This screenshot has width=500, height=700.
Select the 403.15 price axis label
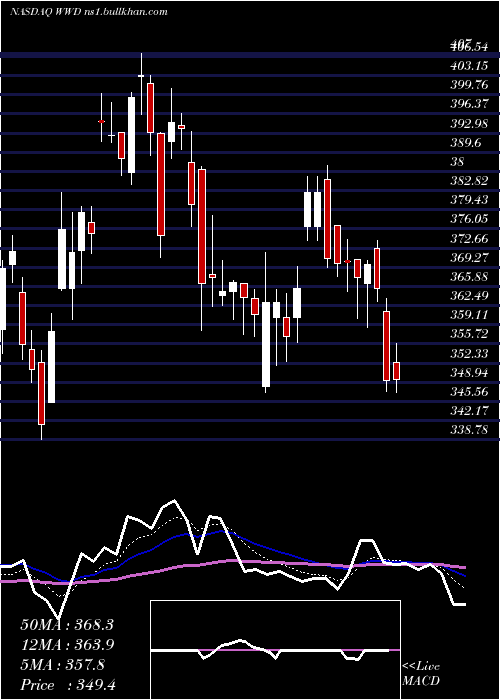point(469,66)
